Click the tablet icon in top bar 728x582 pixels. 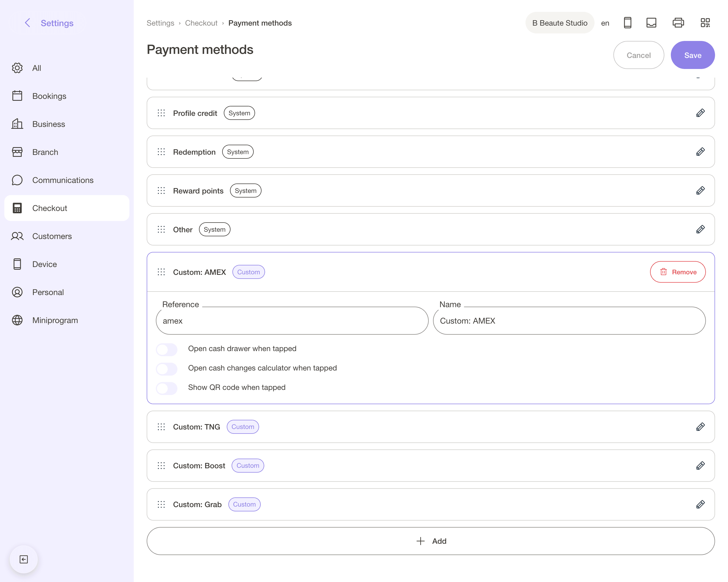click(651, 23)
